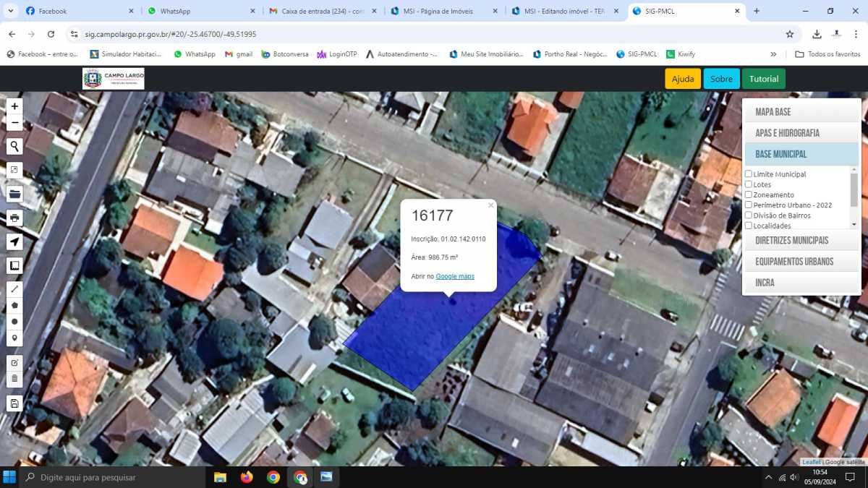The image size is (868, 488).
Task: Switch to the Caixa de entrada Gmail tab
Action: pyautogui.click(x=322, y=11)
